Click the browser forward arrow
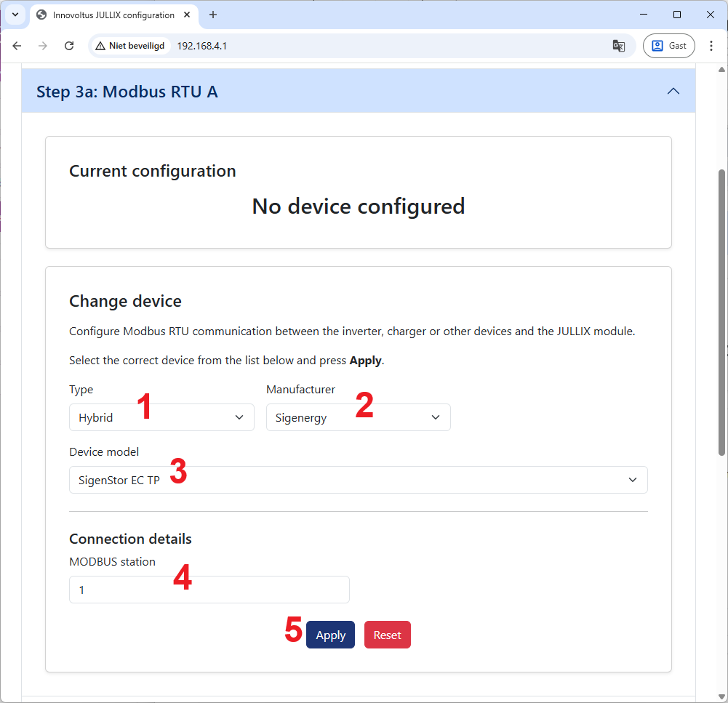 coord(43,46)
